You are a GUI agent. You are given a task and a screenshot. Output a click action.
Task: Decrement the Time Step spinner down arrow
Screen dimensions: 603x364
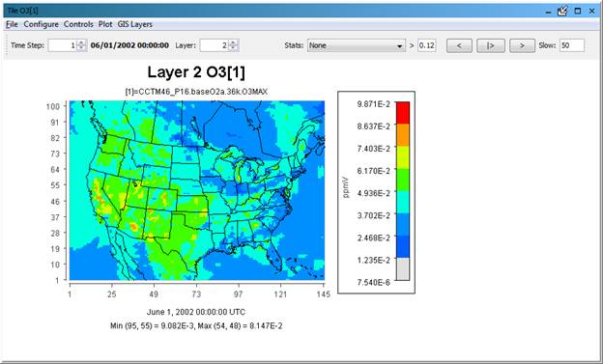point(81,48)
